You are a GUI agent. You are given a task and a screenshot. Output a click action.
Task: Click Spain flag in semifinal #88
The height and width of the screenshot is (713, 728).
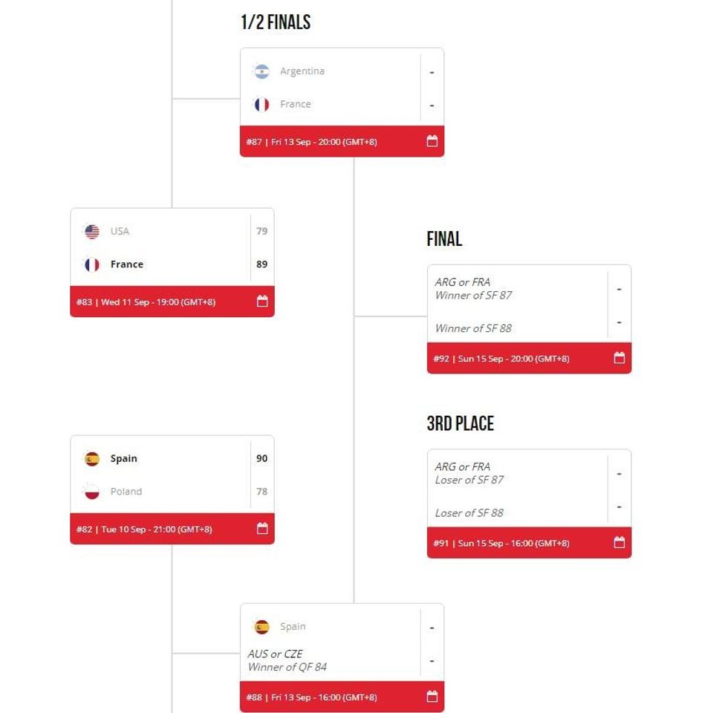tap(261, 627)
